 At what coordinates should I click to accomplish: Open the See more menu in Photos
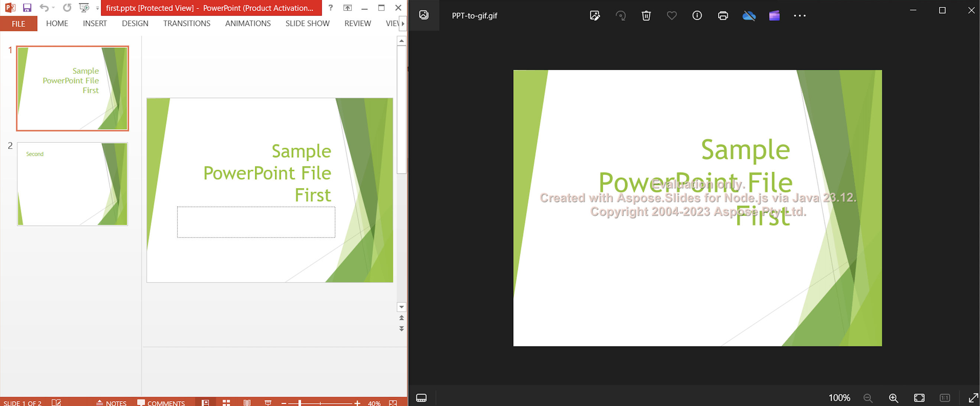point(799,16)
